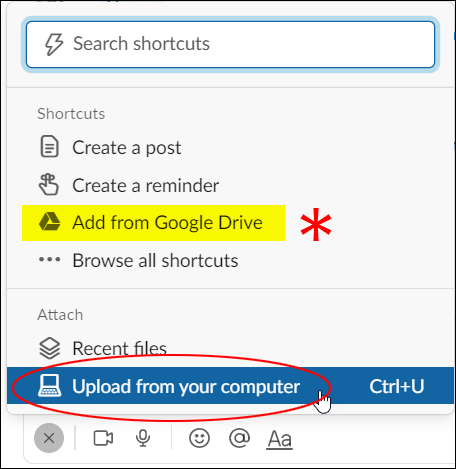The image size is (456, 469).
Task: Click the Google Drive triangle icon
Action: click(x=50, y=221)
